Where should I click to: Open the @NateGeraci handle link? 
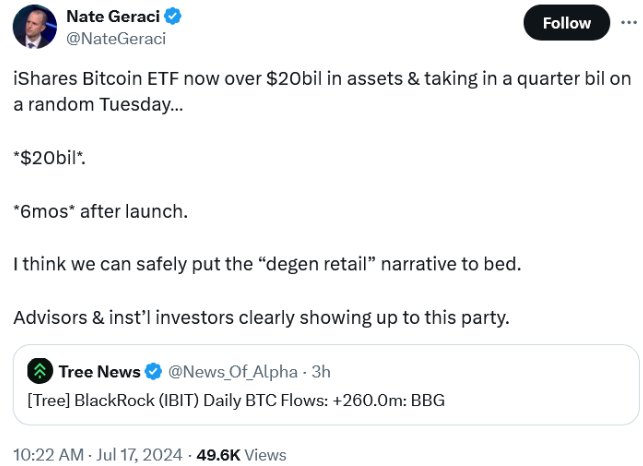tap(116, 39)
